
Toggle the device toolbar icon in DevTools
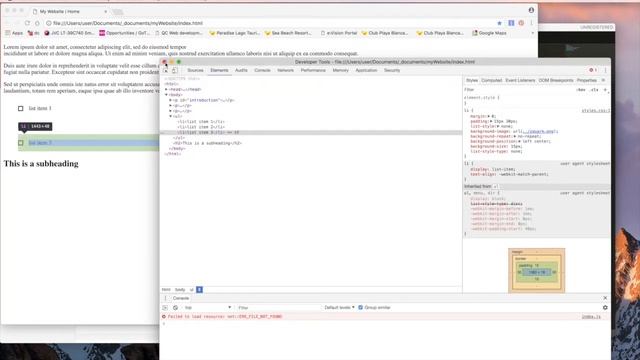click(175, 71)
